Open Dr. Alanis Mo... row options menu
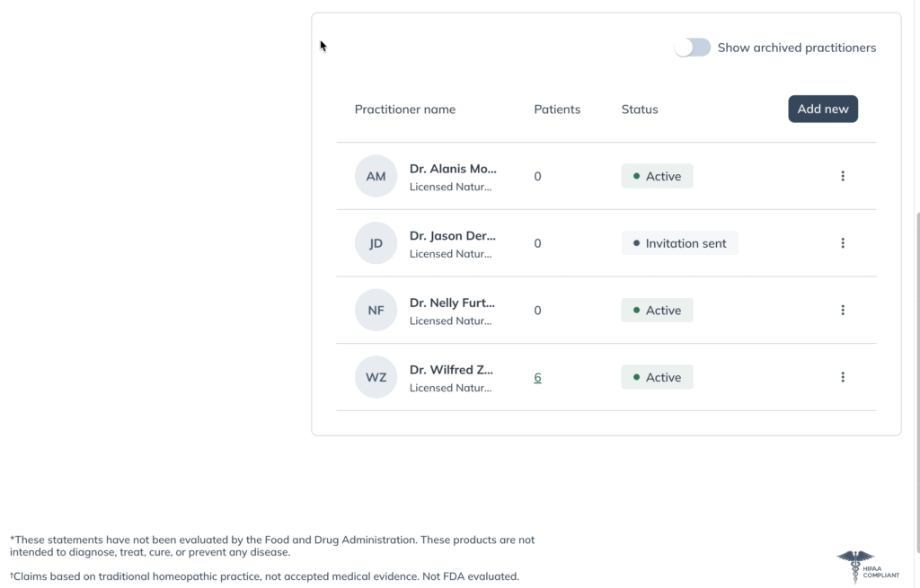The width and height of the screenshot is (920, 588). 843,176
